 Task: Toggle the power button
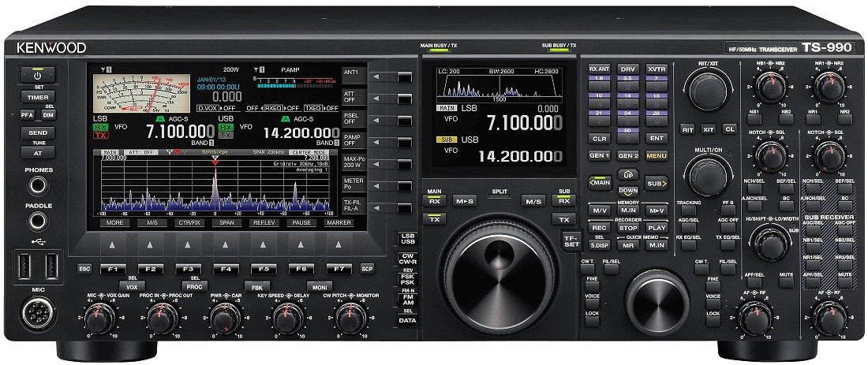coord(38,75)
